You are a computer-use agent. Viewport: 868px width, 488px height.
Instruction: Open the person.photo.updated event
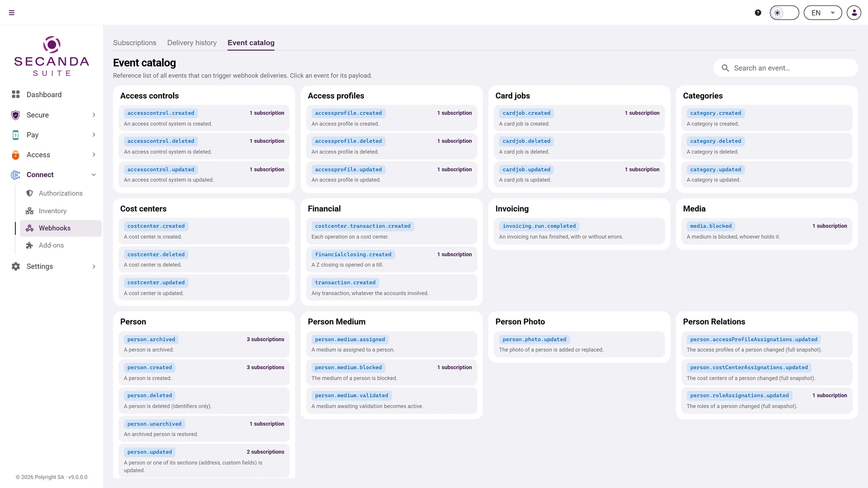point(579,344)
